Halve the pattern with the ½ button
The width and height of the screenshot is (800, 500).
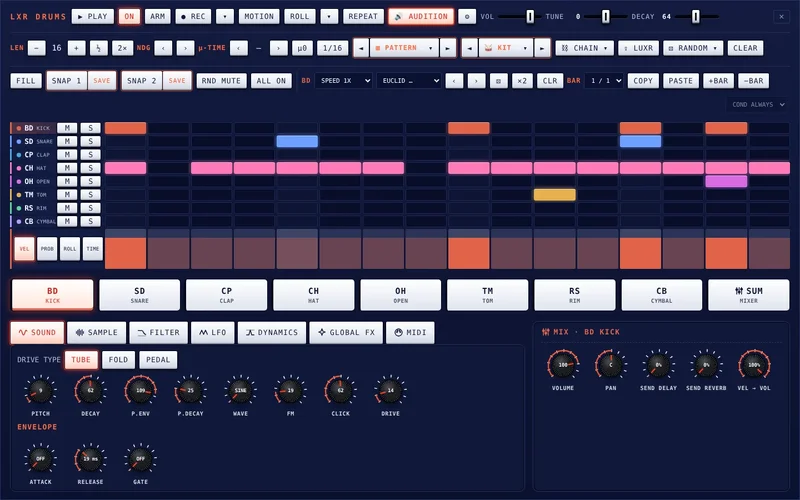click(x=98, y=48)
